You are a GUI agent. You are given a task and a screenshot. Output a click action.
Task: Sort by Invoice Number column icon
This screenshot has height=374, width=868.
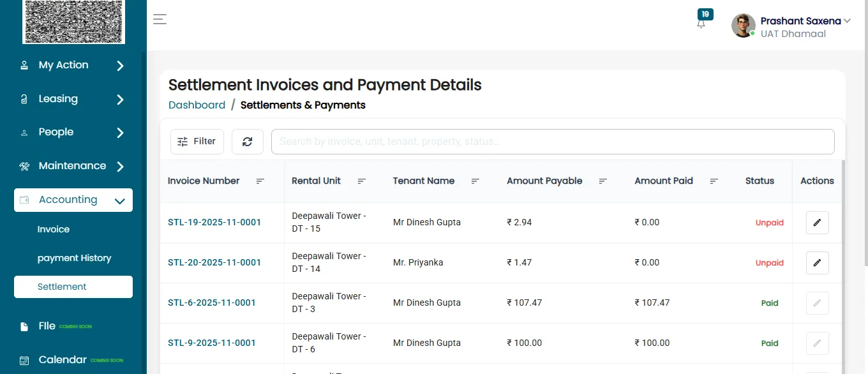260,181
